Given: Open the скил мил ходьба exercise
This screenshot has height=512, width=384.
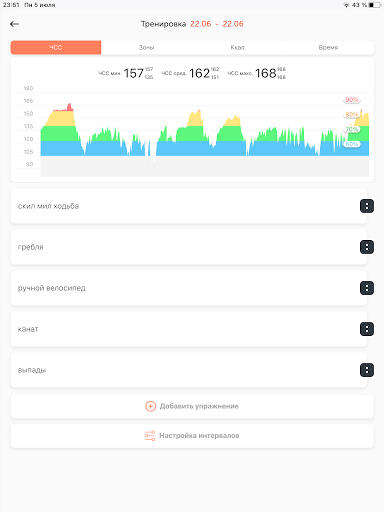Looking at the screenshot, I should [x=189, y=206].
